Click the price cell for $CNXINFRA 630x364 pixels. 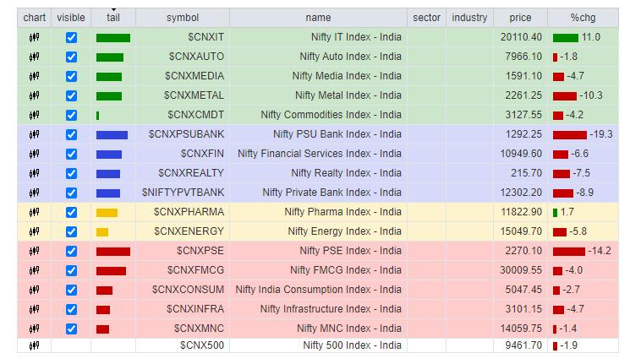(523, 310)
